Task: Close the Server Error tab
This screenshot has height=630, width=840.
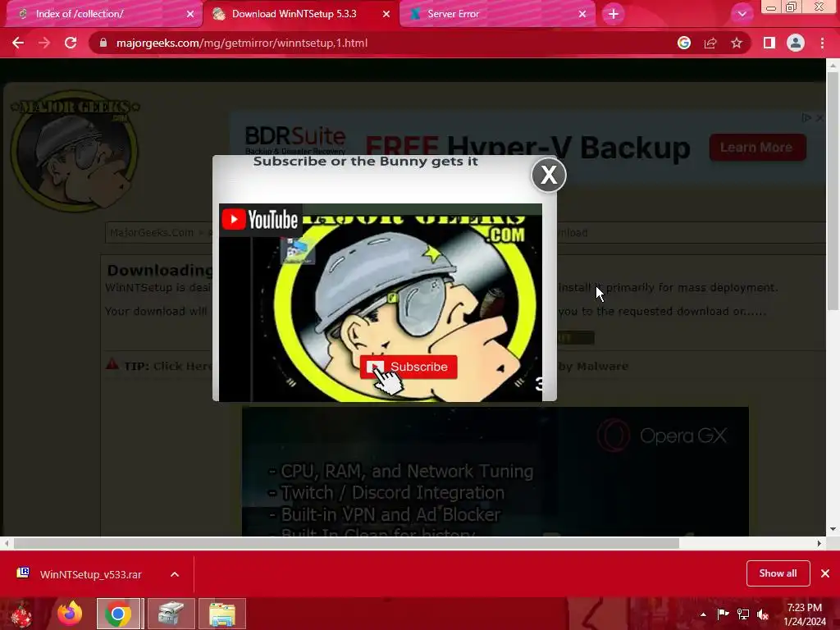Action: [x=582, y=15]
